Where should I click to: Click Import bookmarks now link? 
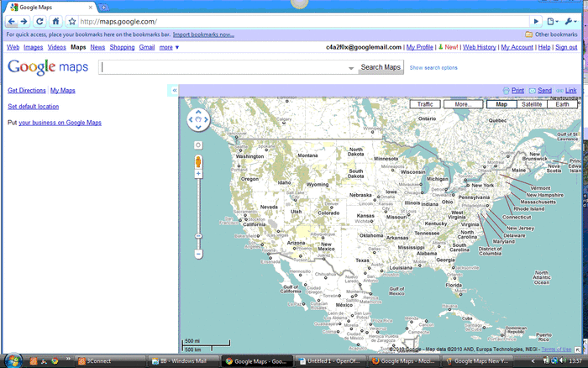tap(203, 34)
